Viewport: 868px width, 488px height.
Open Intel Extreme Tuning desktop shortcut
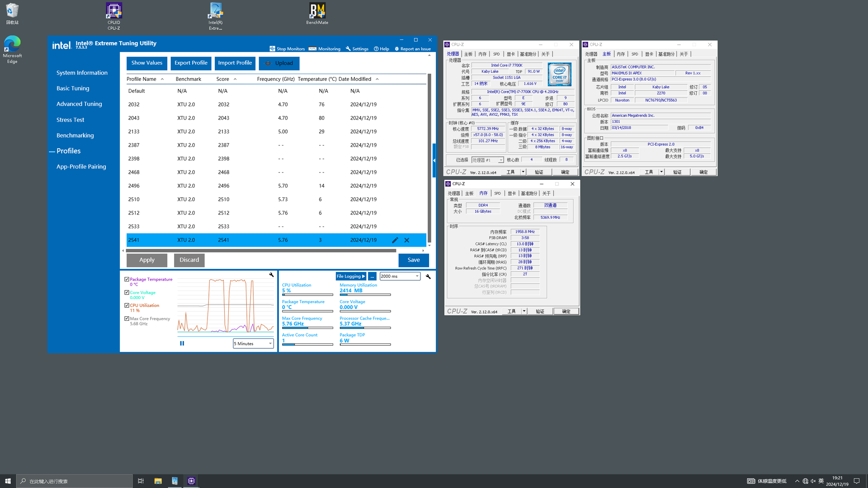pos(215,16)
